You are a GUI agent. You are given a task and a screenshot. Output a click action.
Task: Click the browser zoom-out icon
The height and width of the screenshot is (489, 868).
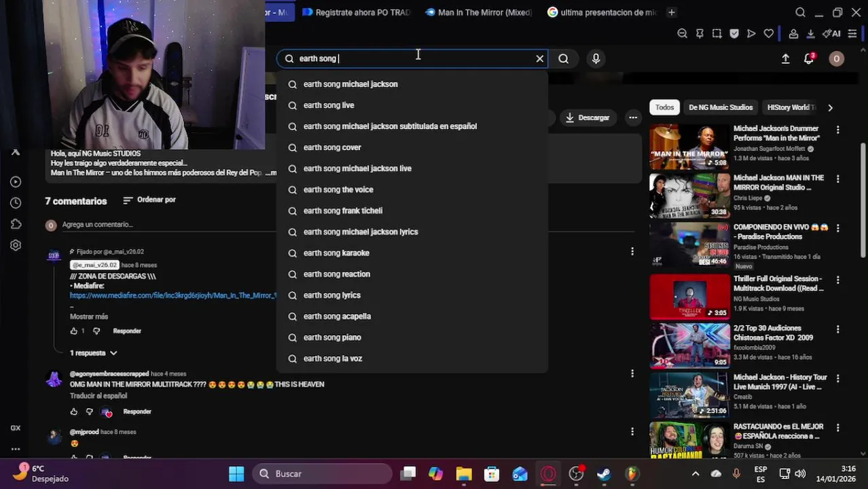click(x=683, y=33)
